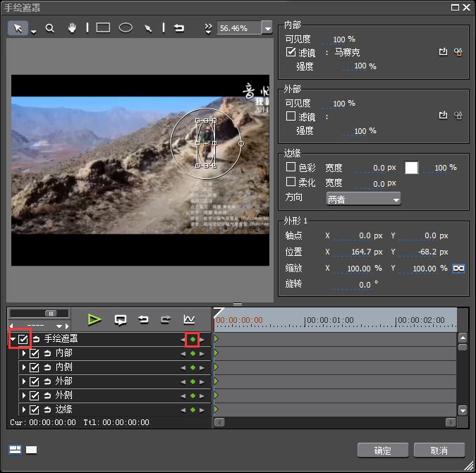The image size is (476, 473).
Task: Activate the magnifier zoom tool
Action: [50, 28]
